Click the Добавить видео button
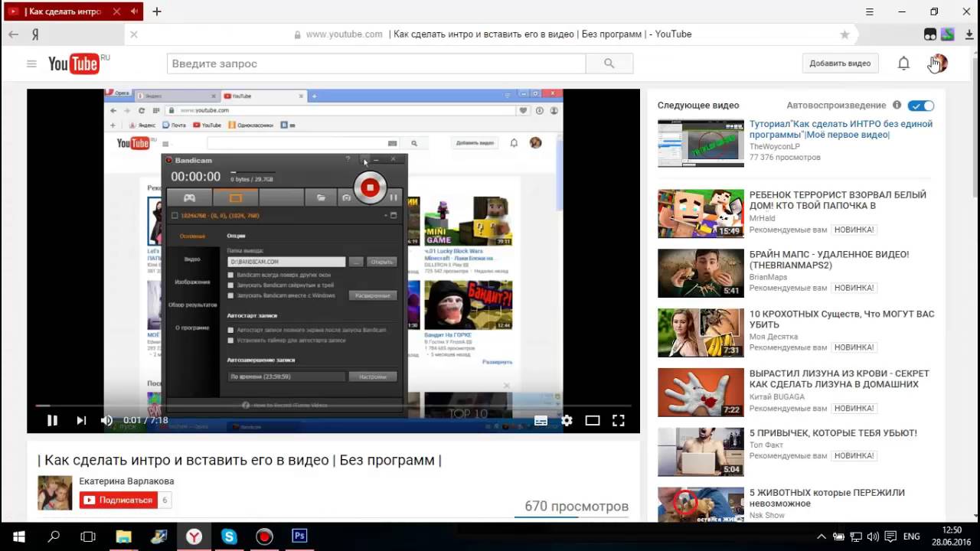This screenshot has width=980, height=551. tap(840, 64)
